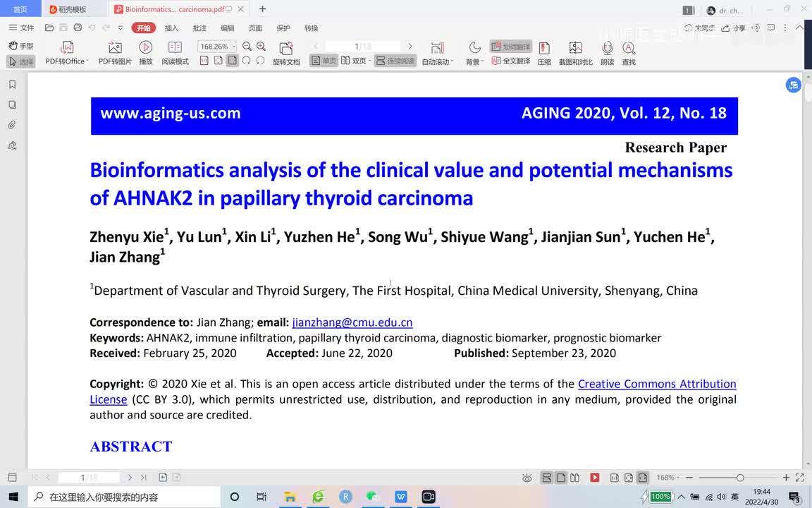Screen dimensions: 812x508
Task: Toggle eye protection mode icon
Action: coord(527,478)
